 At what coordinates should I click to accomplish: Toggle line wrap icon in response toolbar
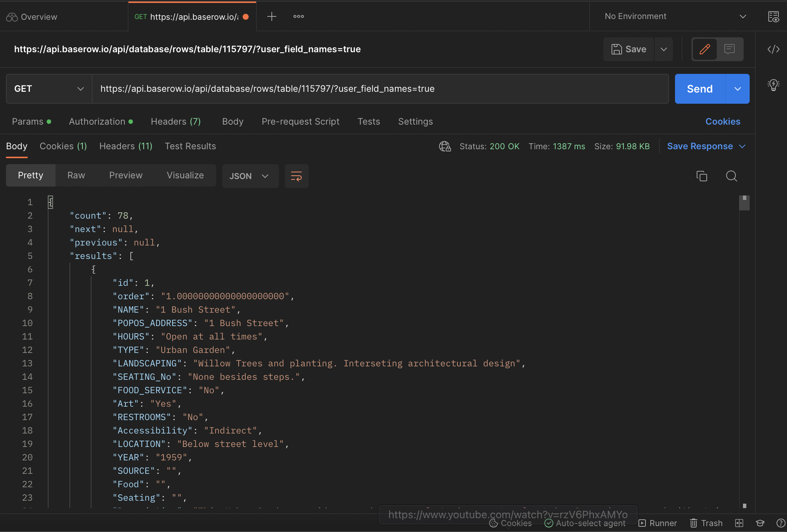(x=296, y=176)
